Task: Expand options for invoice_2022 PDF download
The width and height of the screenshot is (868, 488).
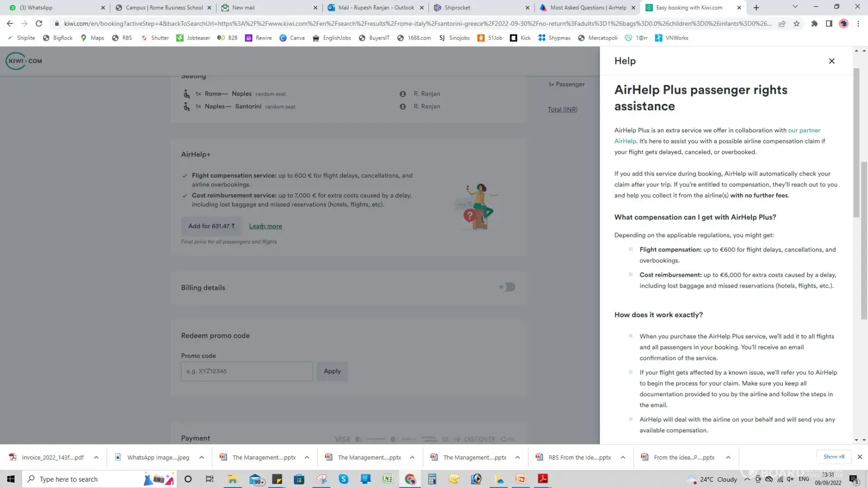Action: tap(96, 457)
